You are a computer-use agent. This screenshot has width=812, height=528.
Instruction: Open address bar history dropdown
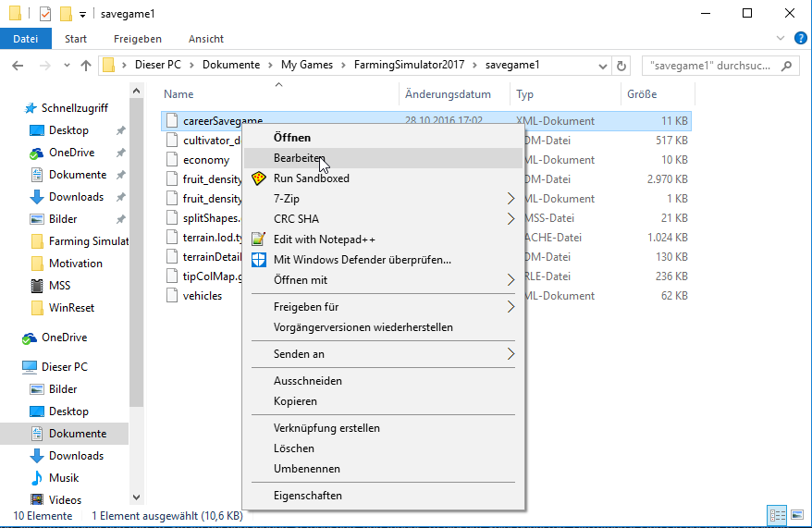[602, 67]
